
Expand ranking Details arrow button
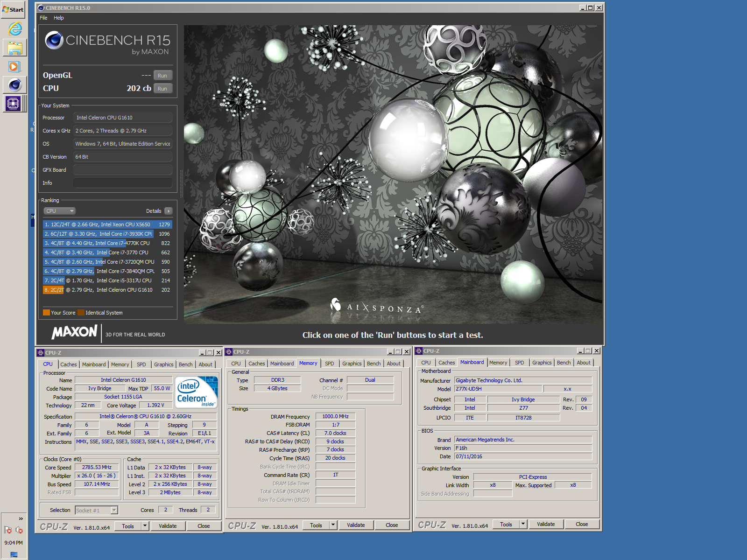tap(169, 211)
